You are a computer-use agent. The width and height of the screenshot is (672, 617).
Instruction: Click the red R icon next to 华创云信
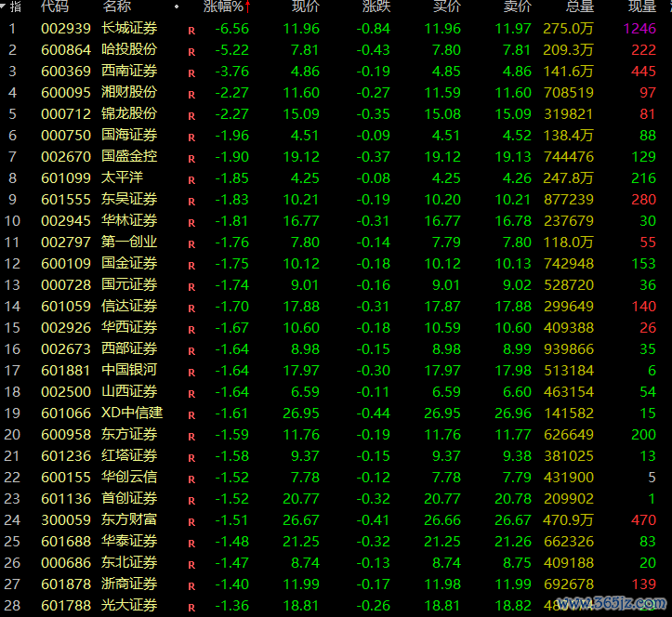(191, 479)
